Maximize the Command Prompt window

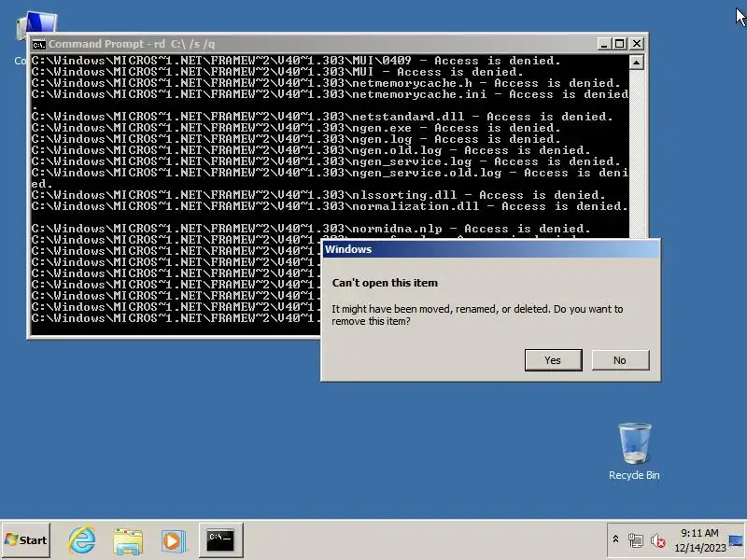620,44
